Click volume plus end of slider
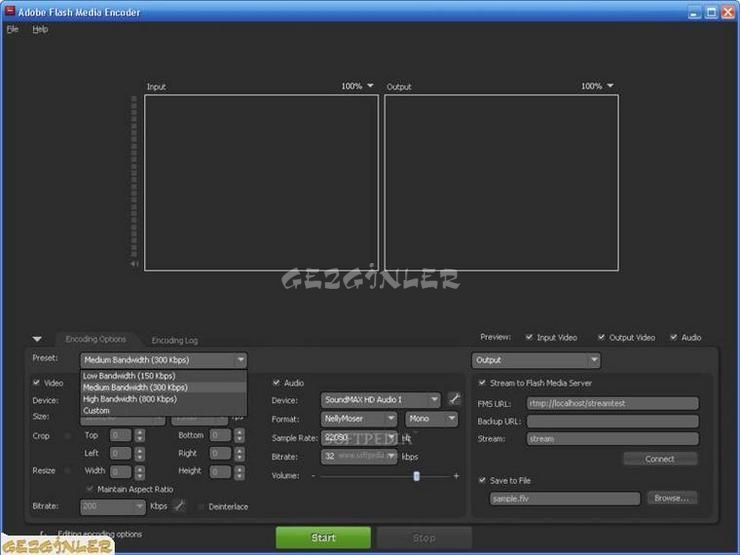This screenshot has height=555, width=740. point(456,476)
